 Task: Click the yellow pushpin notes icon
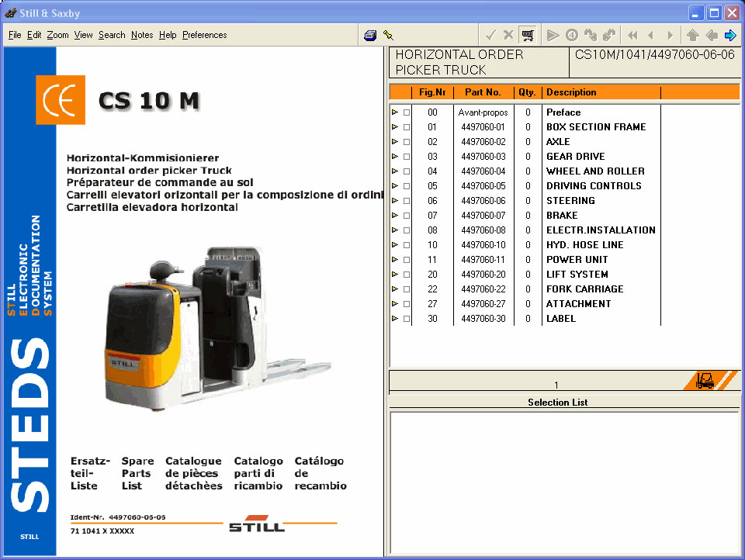388,35
